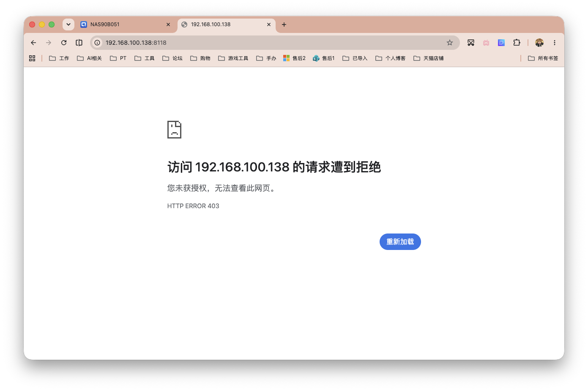Click the sad page error icon

[x=175, y=130]
